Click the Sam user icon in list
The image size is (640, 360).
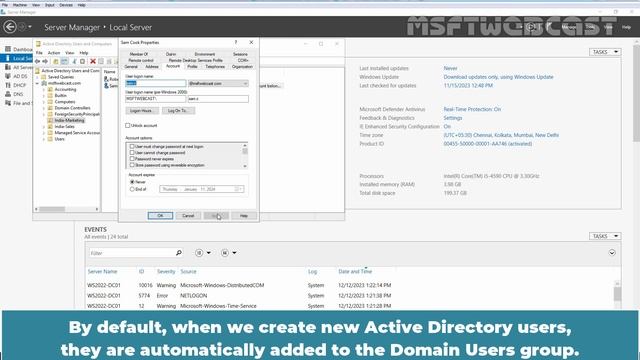pyautogui.click(x=106, y=85)
